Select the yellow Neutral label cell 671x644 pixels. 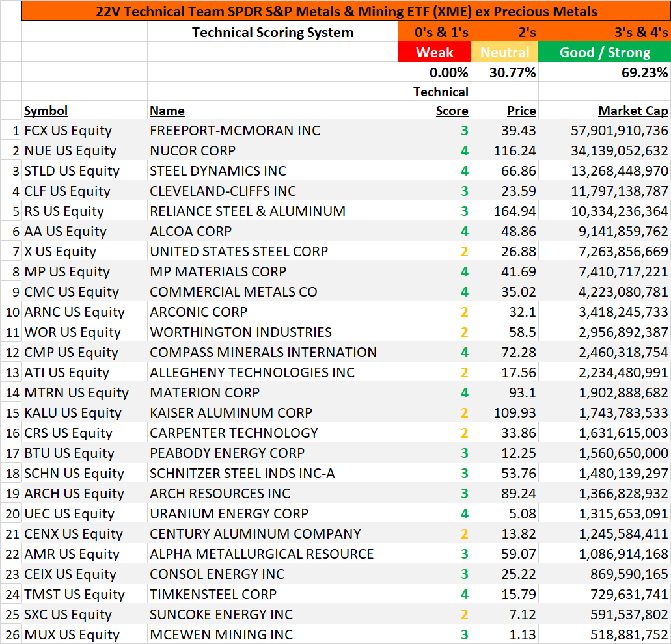click(x=504, y=52)
